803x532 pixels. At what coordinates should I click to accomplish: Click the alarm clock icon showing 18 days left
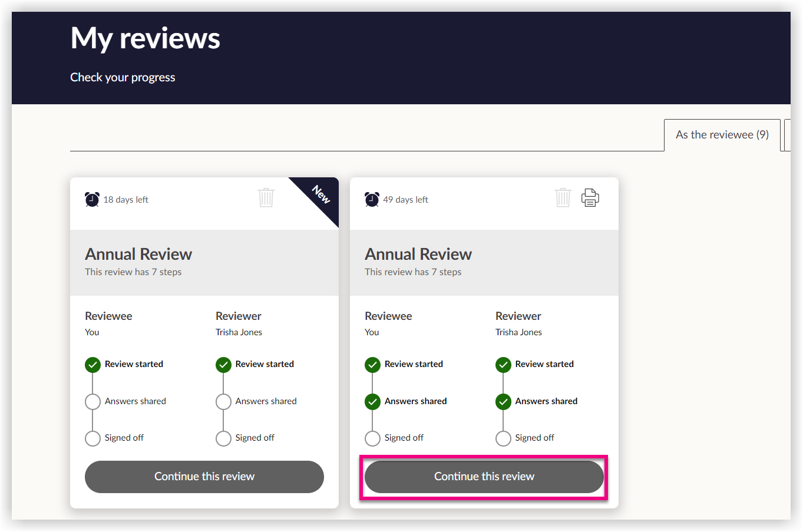[x=92, y=199]
